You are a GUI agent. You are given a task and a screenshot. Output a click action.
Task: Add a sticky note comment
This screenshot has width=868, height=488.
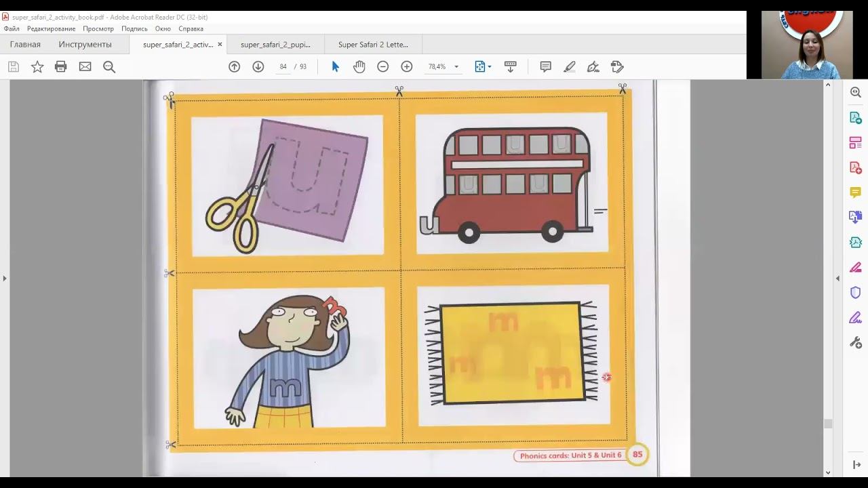tap(545, 66)
